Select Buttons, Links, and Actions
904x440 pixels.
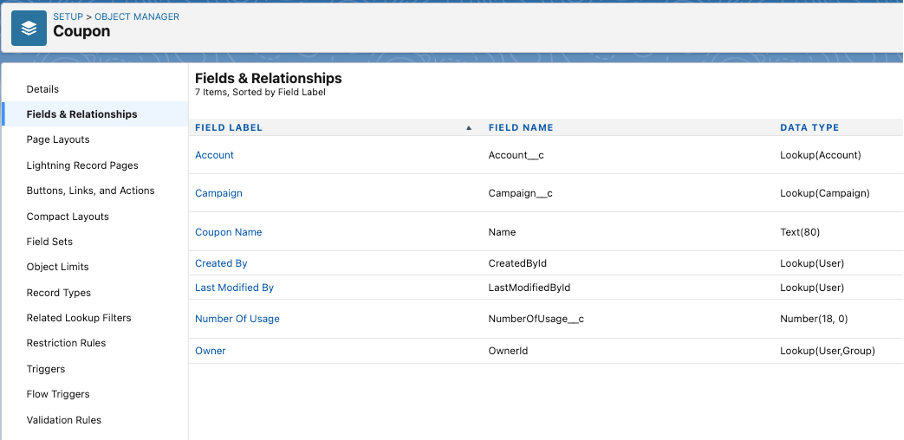coord(91,190)
